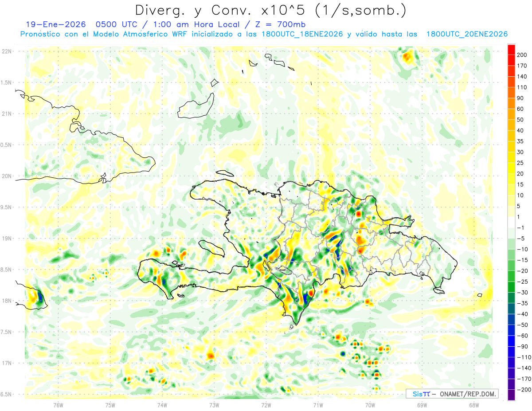The height and width of the screenshot is (411, 532).
Task: Click the colorbar value '60'
Action: 520,109
